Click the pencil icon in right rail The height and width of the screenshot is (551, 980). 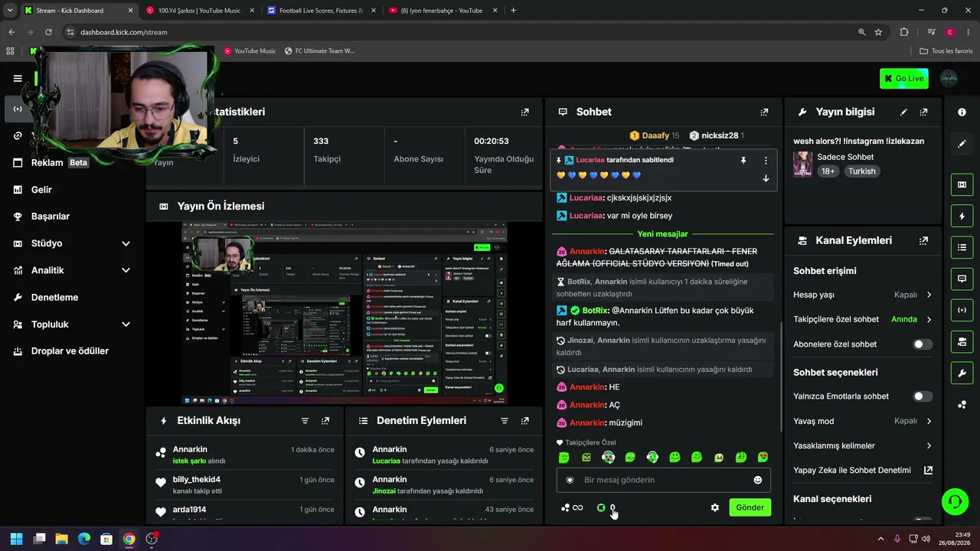pos(962,144)
